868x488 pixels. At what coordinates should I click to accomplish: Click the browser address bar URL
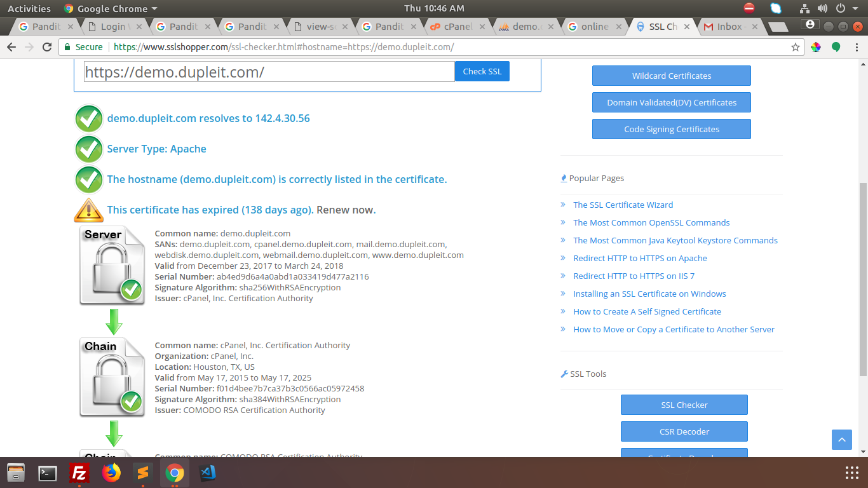283,47
